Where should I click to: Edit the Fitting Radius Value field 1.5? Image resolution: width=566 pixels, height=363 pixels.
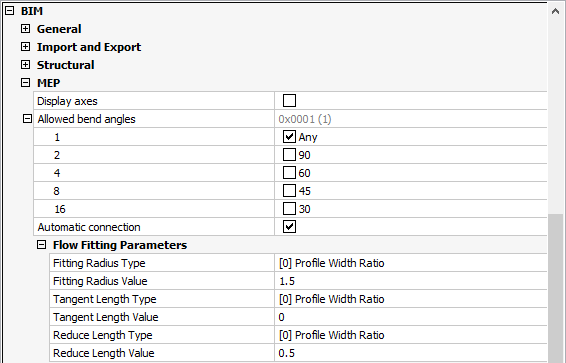coord(411,281)
